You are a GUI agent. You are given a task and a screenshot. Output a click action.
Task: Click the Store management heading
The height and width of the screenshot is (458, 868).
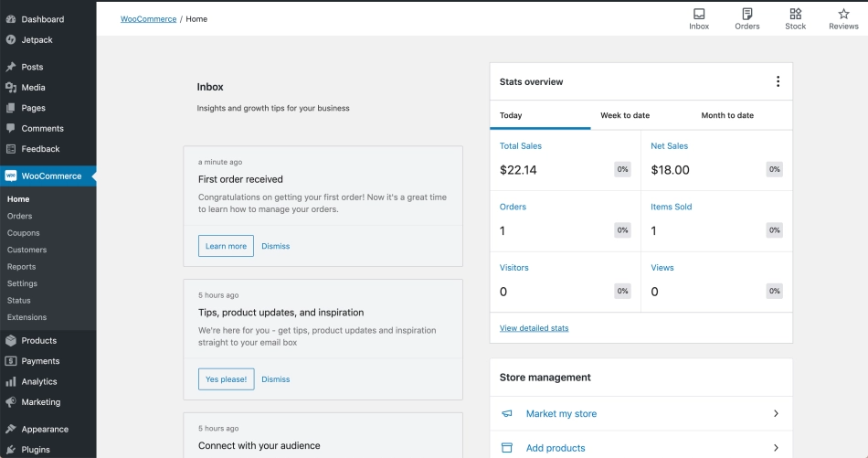coord(545,378)
